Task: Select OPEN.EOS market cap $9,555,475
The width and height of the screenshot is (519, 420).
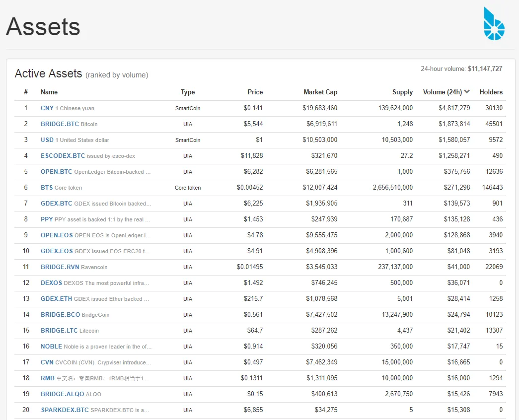Action: click(x=322, y=235)
